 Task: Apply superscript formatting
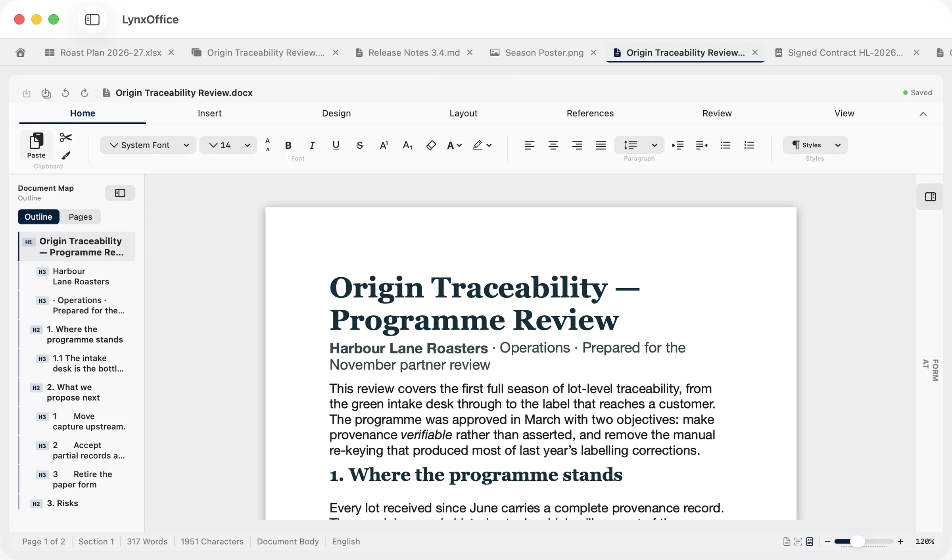(384, 145)
